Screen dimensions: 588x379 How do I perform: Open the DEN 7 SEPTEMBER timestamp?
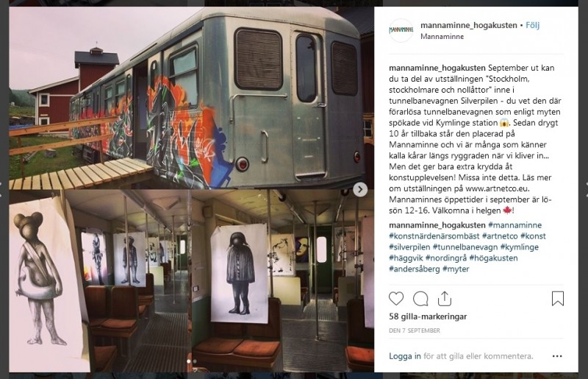coord(415,330)
